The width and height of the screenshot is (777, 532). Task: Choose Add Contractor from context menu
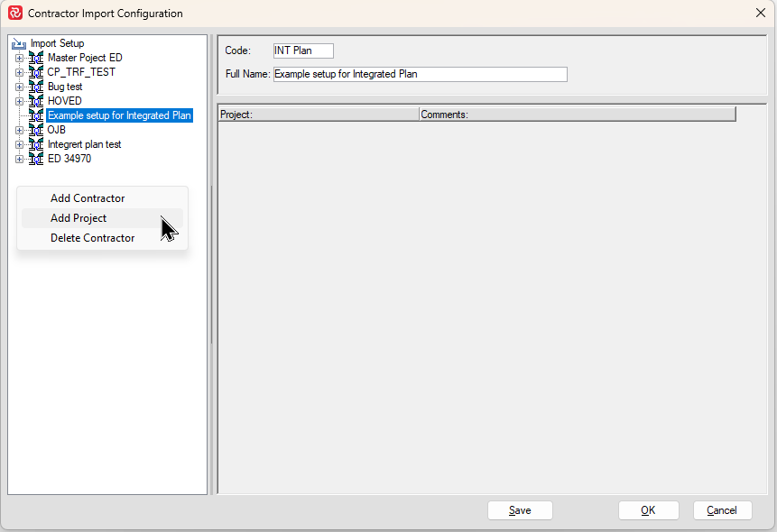88,198
